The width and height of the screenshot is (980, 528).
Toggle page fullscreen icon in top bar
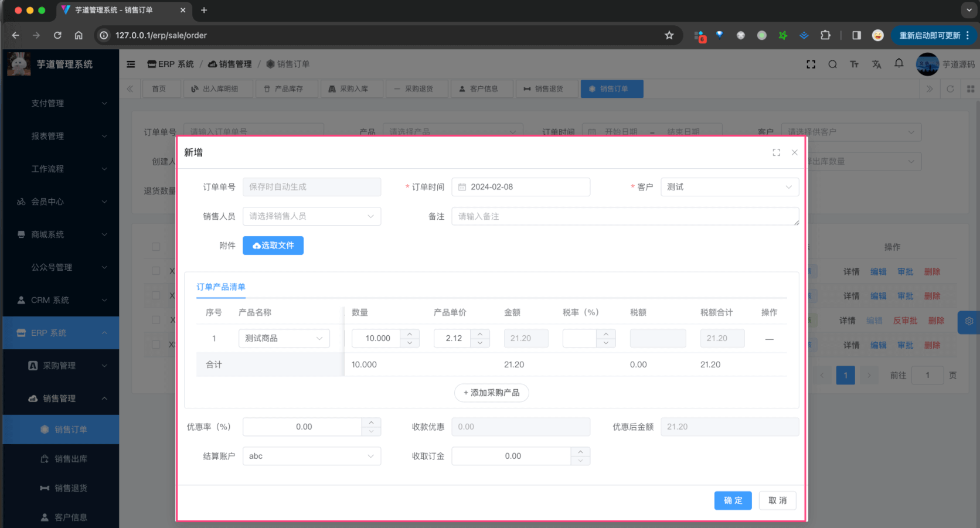click(811, 64)
